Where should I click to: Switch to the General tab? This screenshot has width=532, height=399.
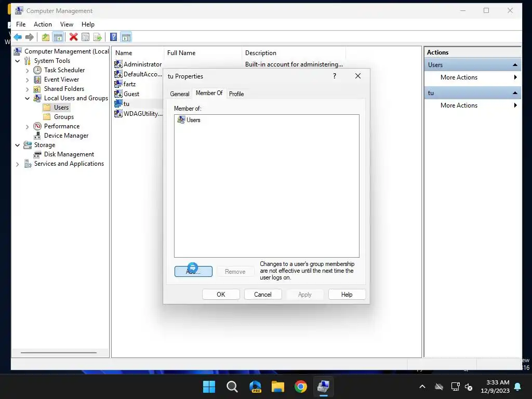pyautogui.click(x=179, y=94)
